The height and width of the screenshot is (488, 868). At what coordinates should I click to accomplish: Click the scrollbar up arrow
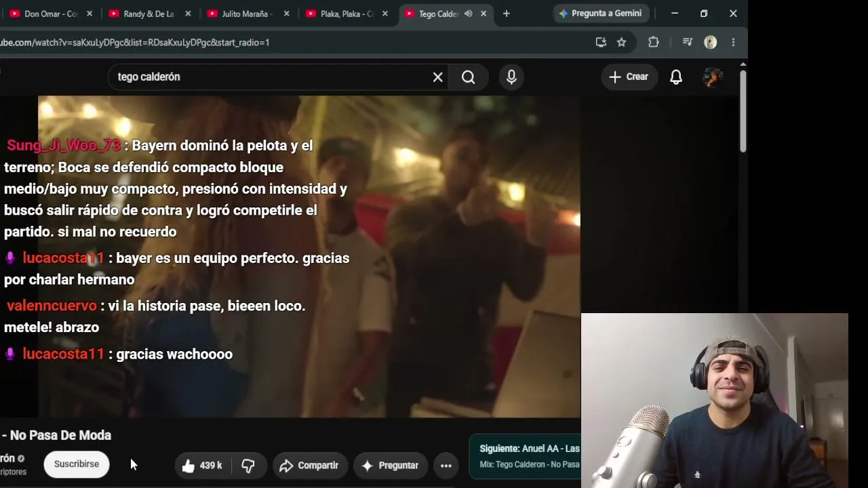743,64
